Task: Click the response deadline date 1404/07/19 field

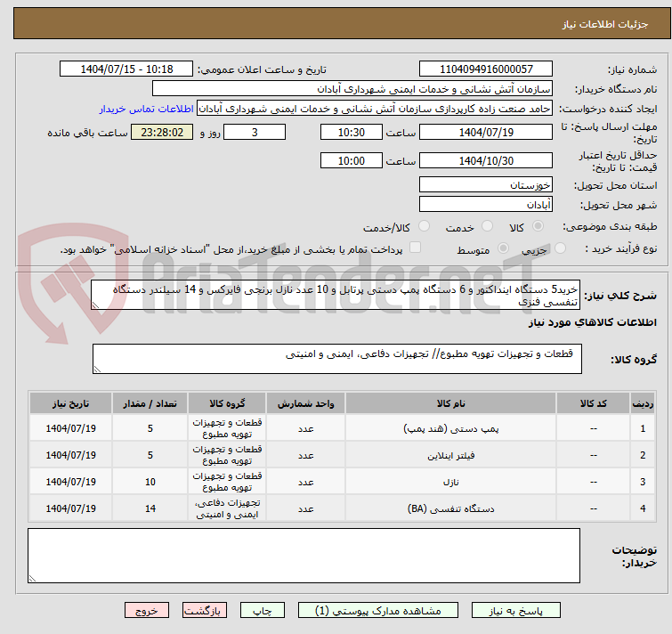Action: tap(485, 132)
